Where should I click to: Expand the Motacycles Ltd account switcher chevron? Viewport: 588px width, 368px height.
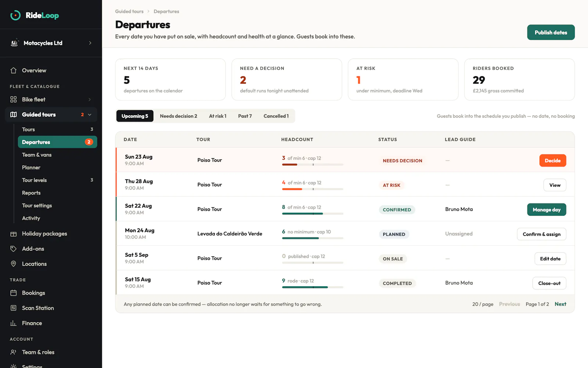[x=90, y=43]
